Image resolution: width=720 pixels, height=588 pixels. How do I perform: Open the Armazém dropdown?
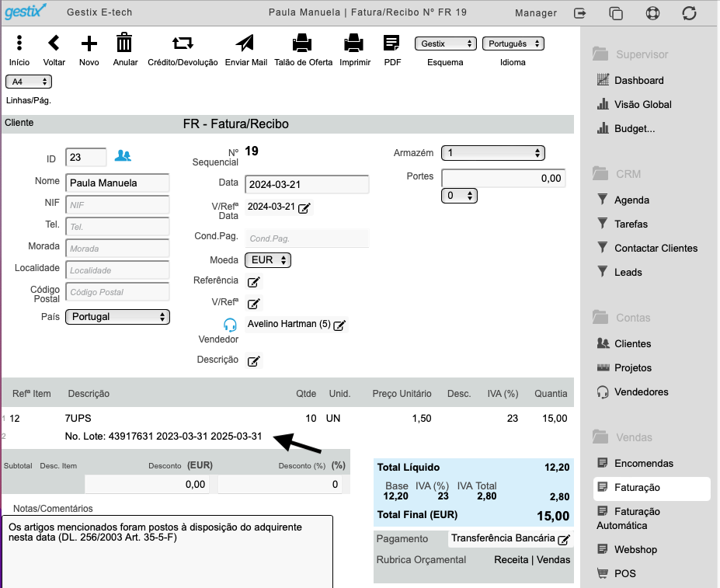(492, 153)
